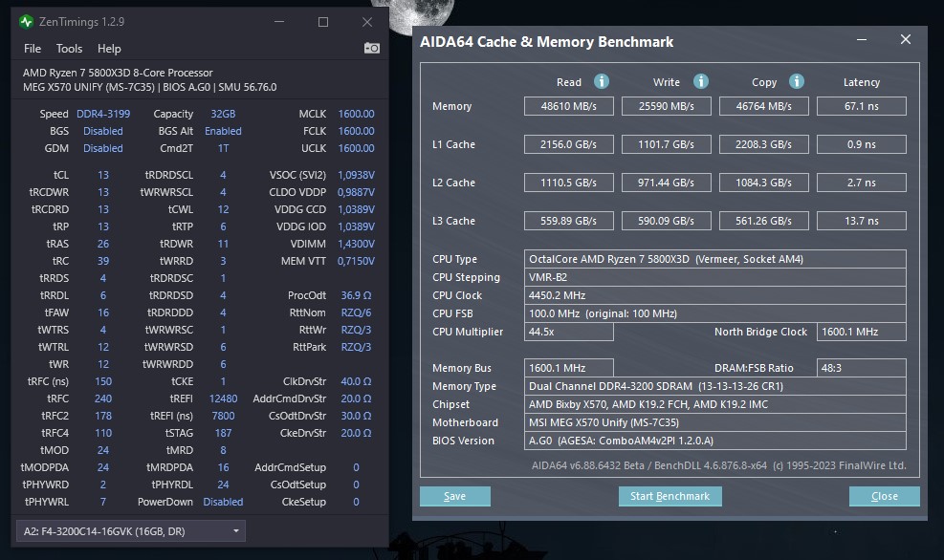This screenshot has width=944, height=560.
Task: Click the Memory Read value 48610 MB/s
Action: tap(569, 106)
